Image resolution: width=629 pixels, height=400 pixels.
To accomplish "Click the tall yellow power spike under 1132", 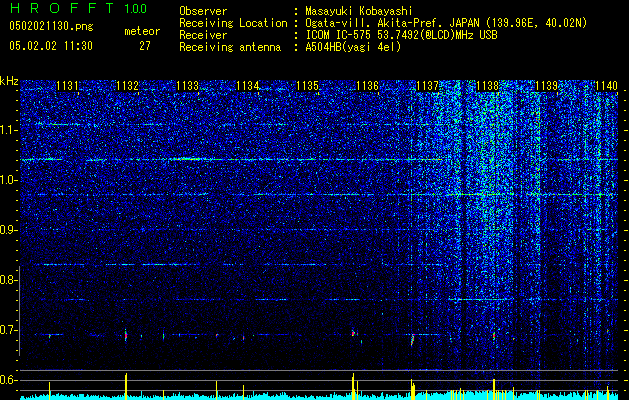I will 126,386.
